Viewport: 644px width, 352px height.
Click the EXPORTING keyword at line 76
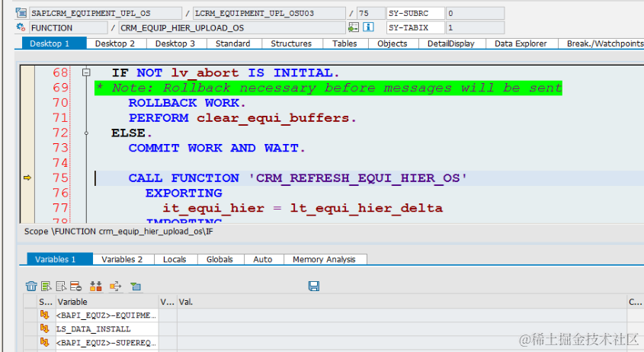(x=184, y=193)
